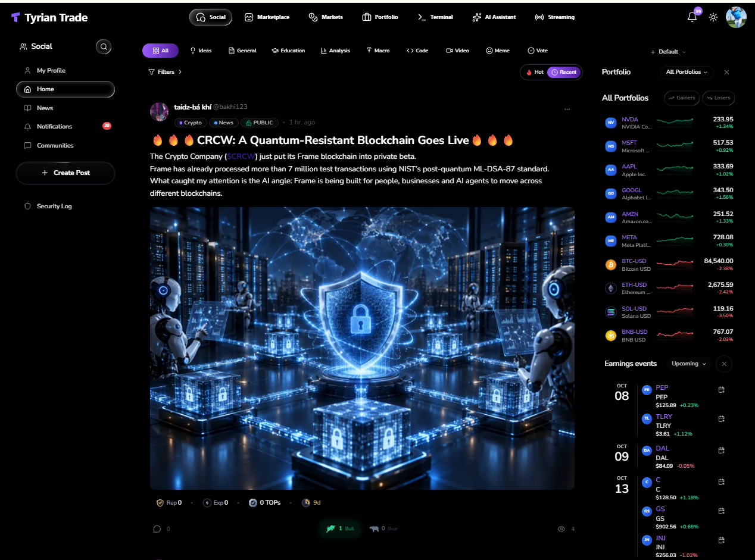Screen dimensions: 755x560
Task: Open the notifications bell in the header
Action: click(x=692, y=17)
